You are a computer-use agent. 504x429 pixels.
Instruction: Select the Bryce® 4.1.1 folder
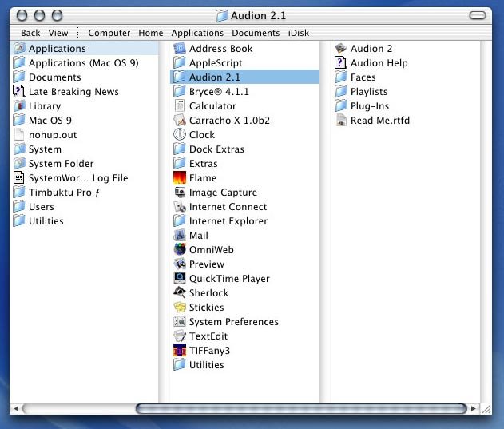point(244,92)
